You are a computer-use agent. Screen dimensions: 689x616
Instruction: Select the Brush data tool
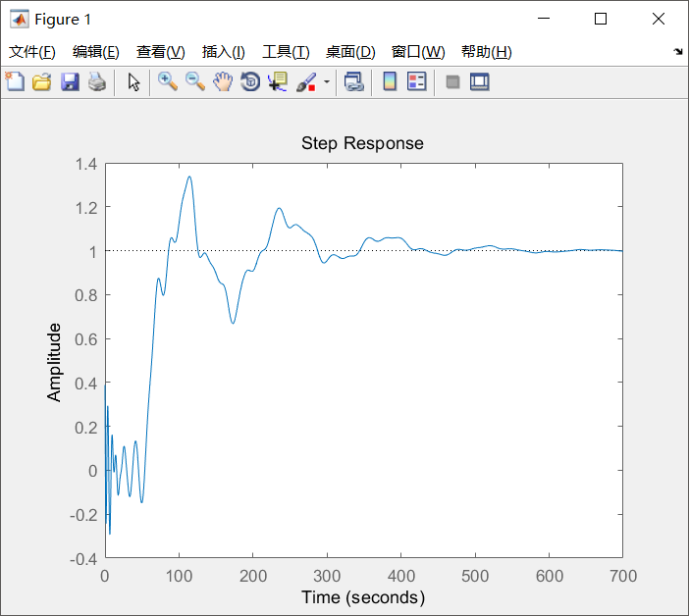306,81
